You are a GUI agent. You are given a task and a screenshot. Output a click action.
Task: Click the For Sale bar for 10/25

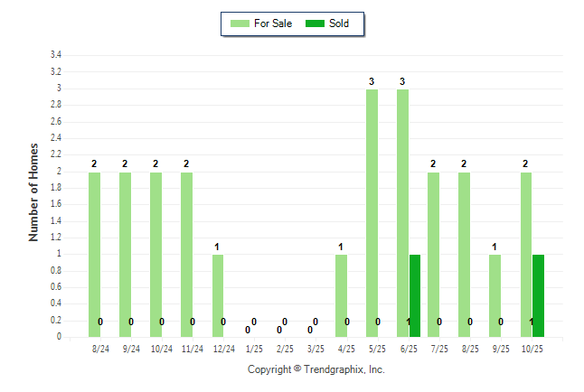click(526, 255)
